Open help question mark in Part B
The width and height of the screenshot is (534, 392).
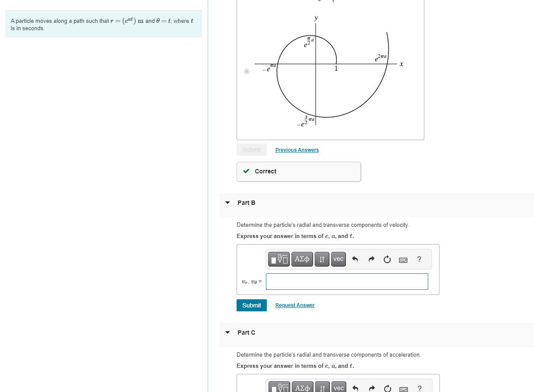pos(419,259)
